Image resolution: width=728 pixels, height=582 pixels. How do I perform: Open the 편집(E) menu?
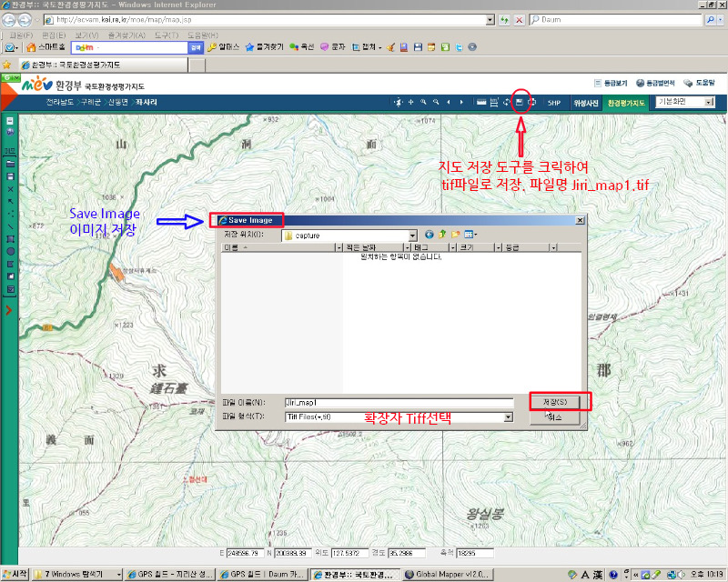click(x=54, y=35)
